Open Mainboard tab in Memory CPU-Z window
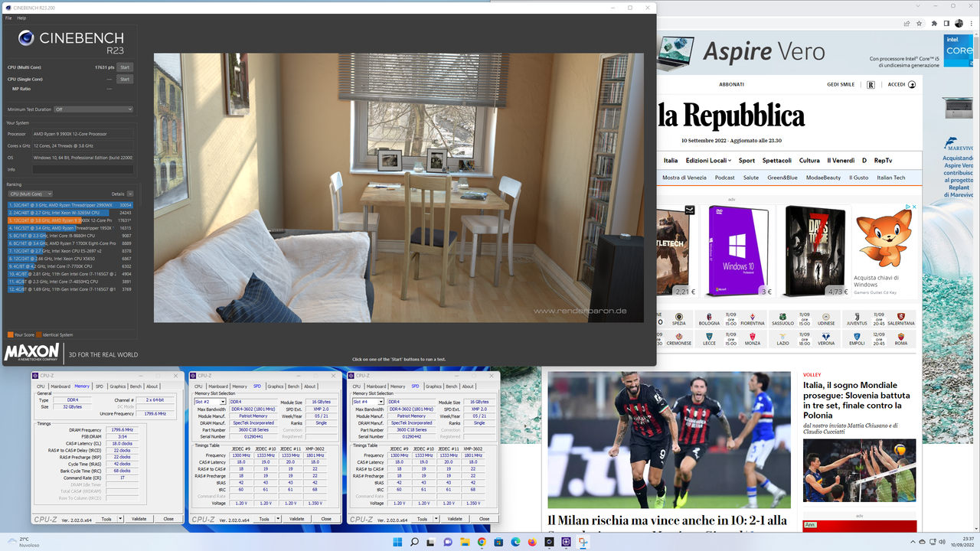 coord(60,386)
